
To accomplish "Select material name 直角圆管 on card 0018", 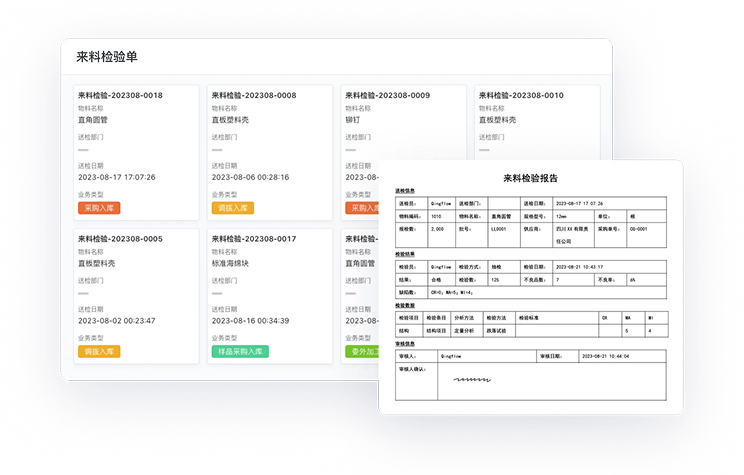I will point(93,120).
